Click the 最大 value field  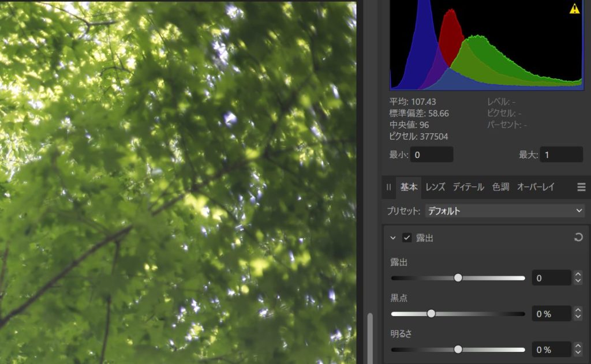pyautogui.click(x=562, y=155)
